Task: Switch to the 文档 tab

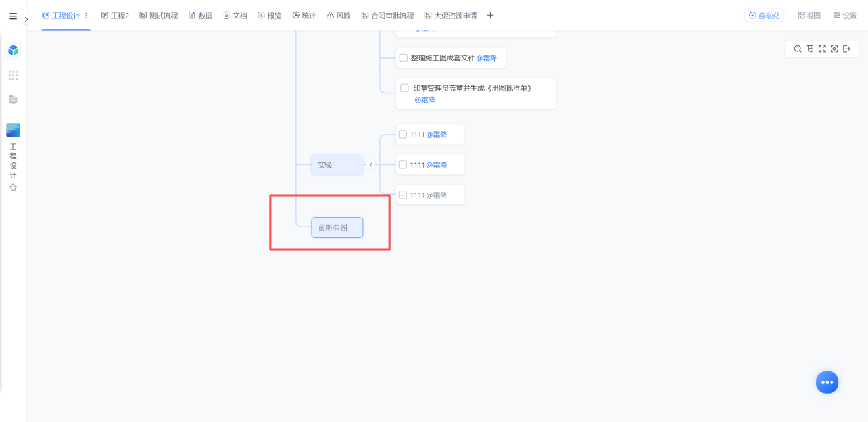Action: pyautogui.click(x=235, y=16)
